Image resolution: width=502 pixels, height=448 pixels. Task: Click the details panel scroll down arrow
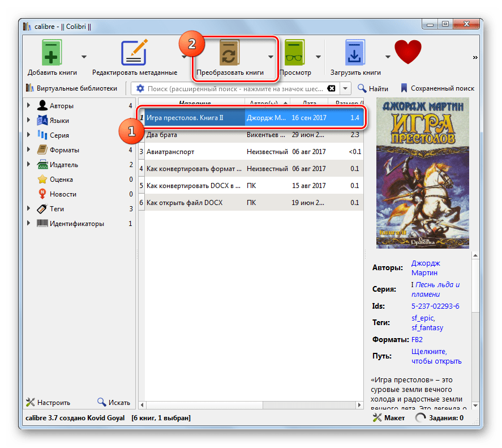475,406
